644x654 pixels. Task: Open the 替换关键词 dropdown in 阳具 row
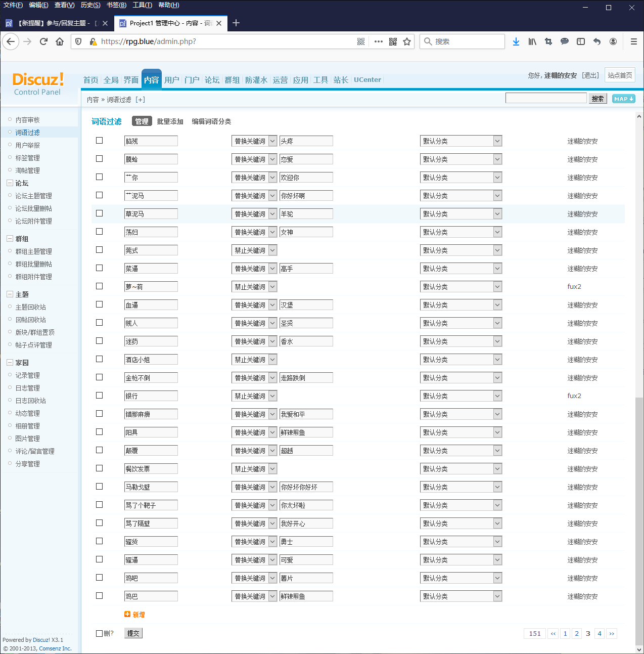pyautogui.click(x=254, y=432)
